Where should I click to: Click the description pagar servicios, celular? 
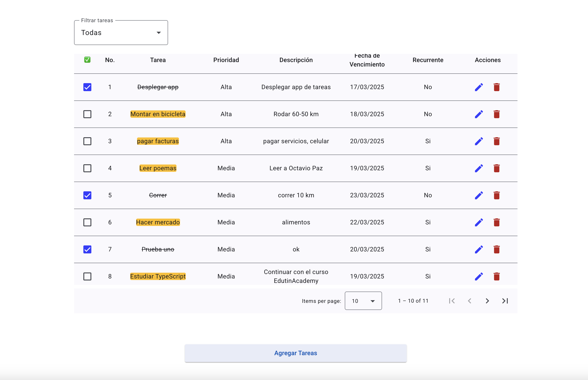296,141
